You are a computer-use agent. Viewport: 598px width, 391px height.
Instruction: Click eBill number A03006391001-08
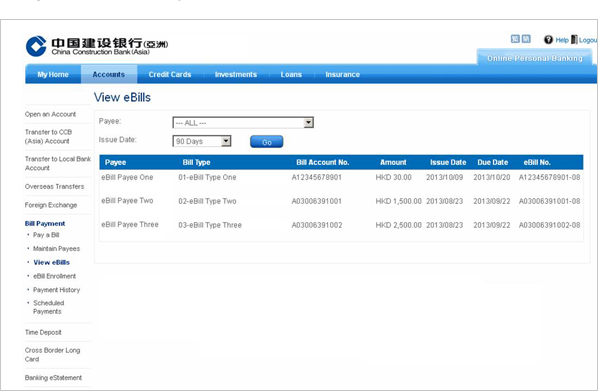click(550, 201)
